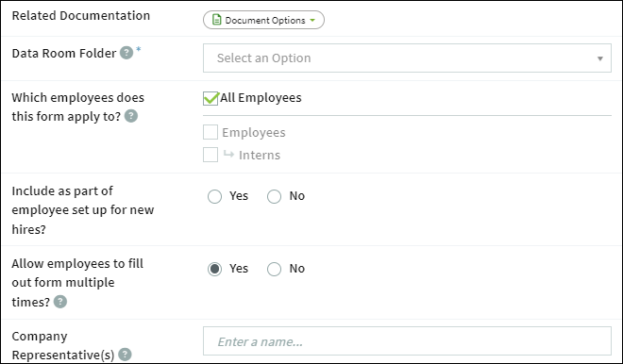
Task: Click the green document icon in Document Options
Action: coord(216,20)
